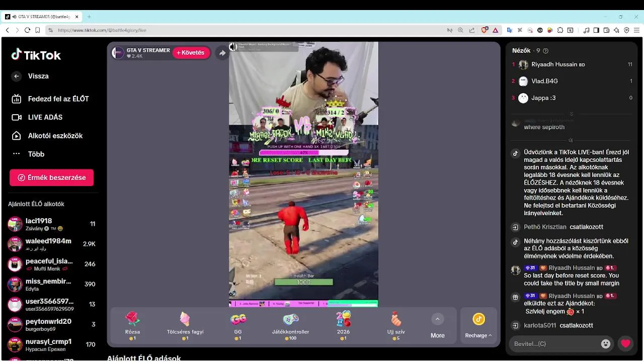Viewport: 644px width, 362px height.
Task: Open the Brave VPN shield icon
Action: (x=626, y=30)
